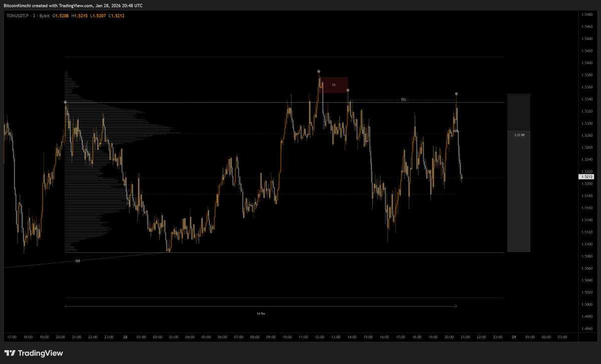This screenshot has height=364, width=601.
Task: Click price axis label 1.5120
Action: tap(587, 232)
